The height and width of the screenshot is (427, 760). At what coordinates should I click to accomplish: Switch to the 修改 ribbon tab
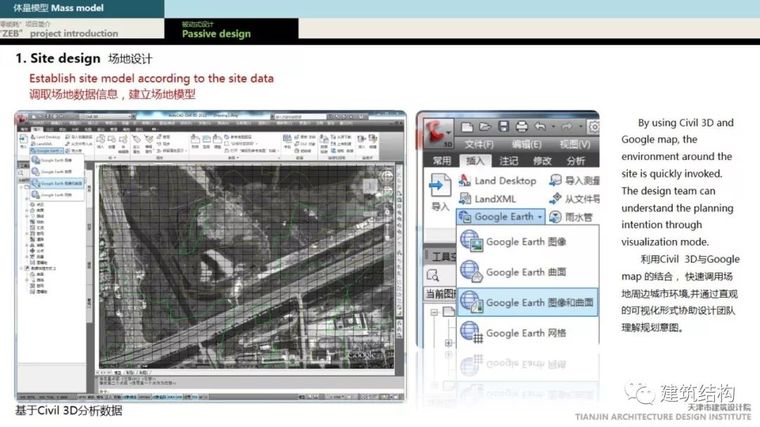pyautogui.click(x=542, y=160)
